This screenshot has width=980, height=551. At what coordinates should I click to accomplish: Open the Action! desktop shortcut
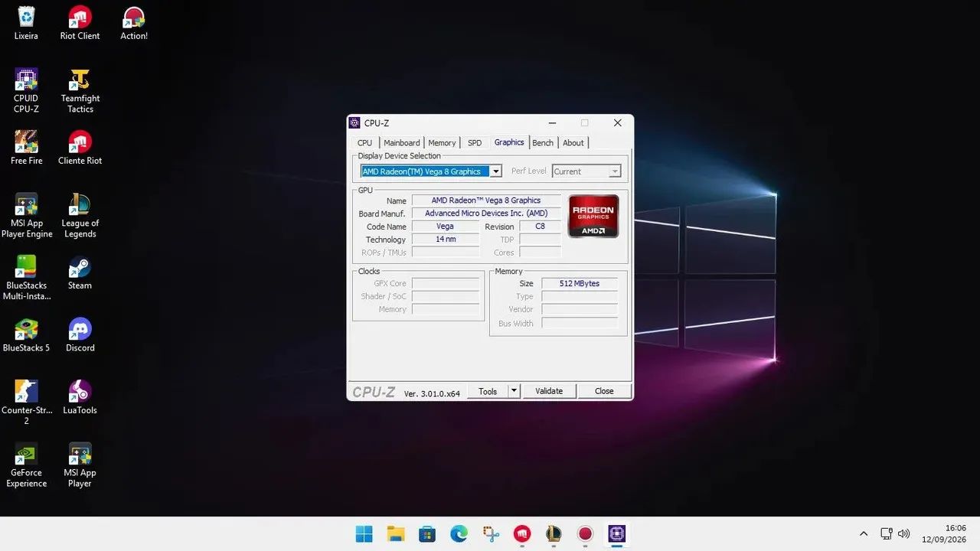[x=134, y=23]
